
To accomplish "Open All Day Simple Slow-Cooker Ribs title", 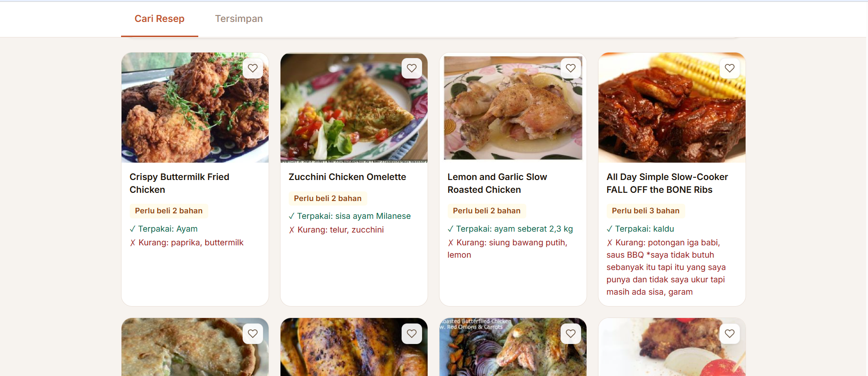I will click(667, 183).
